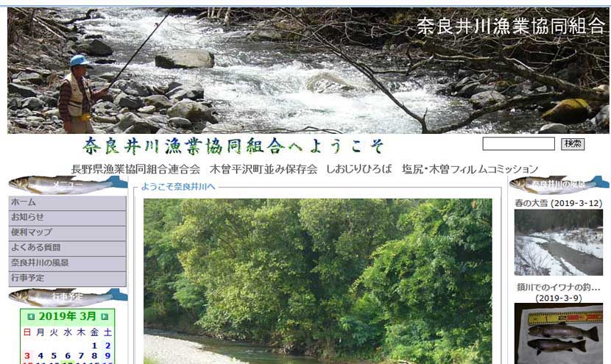Open 行事予定 in the sidebar menu
Screen dimensions: 611x364
68,279
